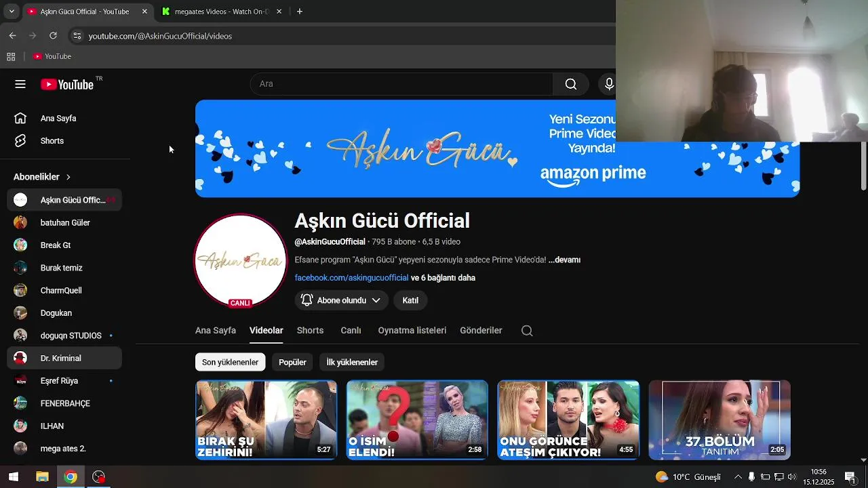Open a new browser tab
The width and height of the screenshot is (868, 488).
(x=300, y=12)
